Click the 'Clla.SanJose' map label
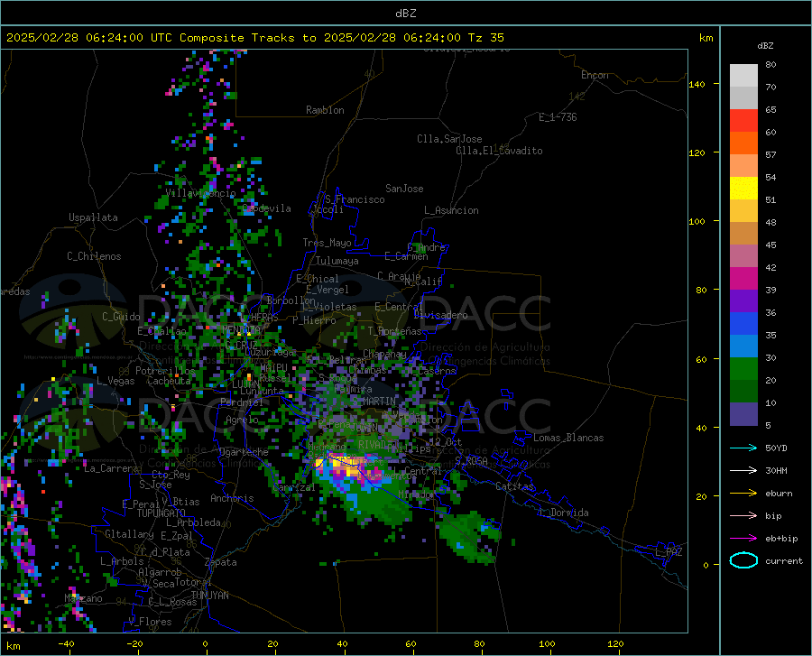This screenshot has width=812, height=656. (x=449, y=139)
